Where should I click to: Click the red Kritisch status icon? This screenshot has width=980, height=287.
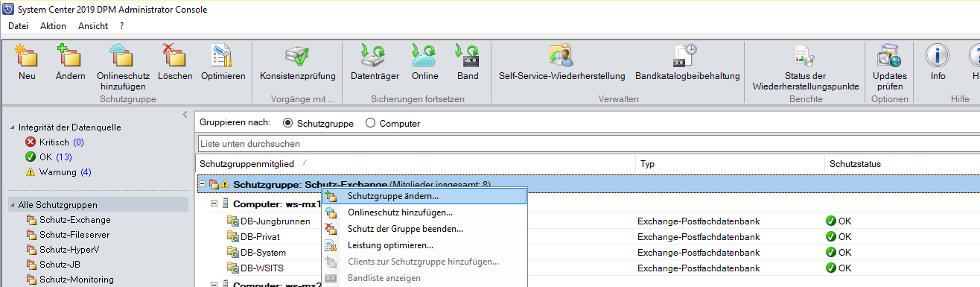pyautogui.click(x=31, y=142)
